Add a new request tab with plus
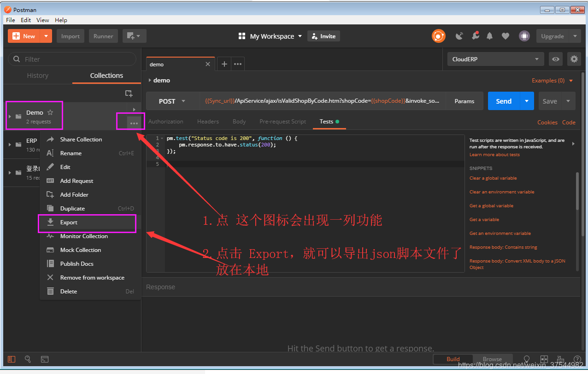588x374 pixels. click(224, 64)
